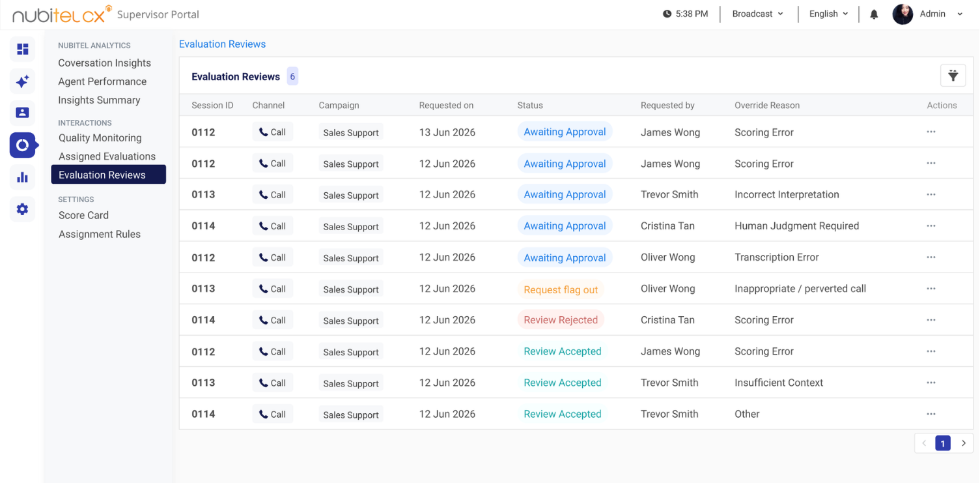Open Coversation Insights menu item
The image size is (980, 483).
click(x=105, y=63)
